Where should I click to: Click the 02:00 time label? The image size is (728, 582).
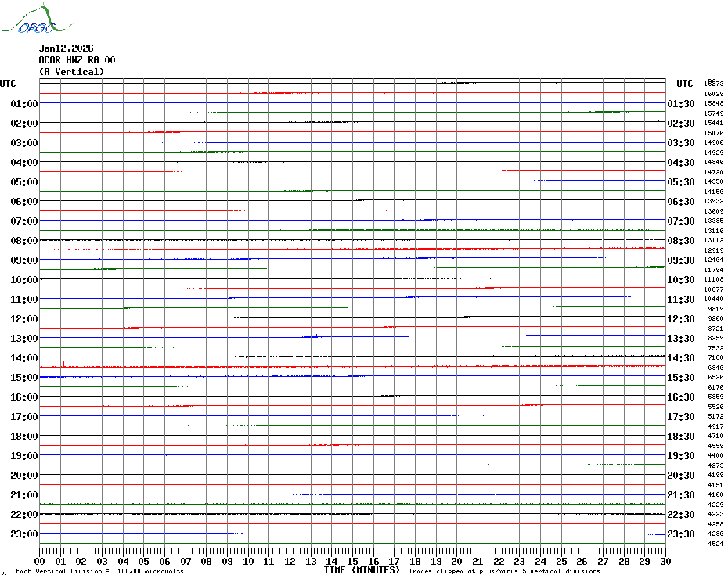coord(24,123)
